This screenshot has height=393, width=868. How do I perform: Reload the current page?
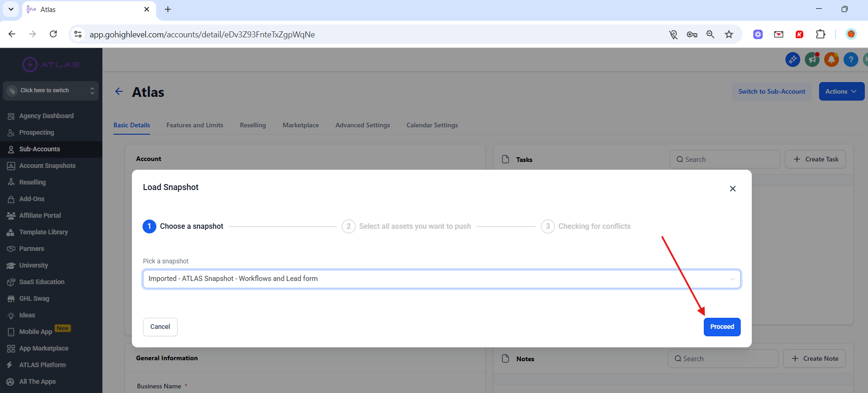pyautogui.click(x=54, y=34)
